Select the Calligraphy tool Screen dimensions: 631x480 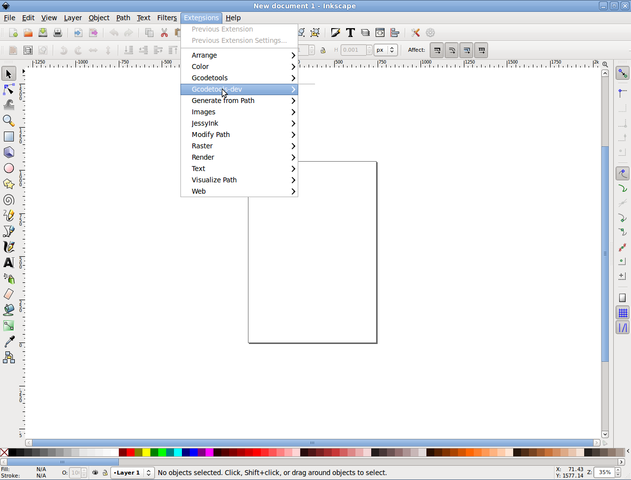click(8, 247)
